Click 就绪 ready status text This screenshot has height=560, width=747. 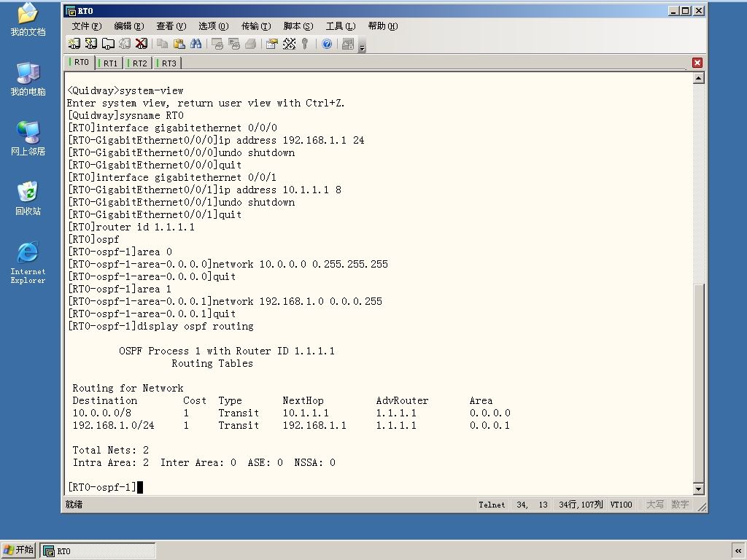tap(74, 505)
